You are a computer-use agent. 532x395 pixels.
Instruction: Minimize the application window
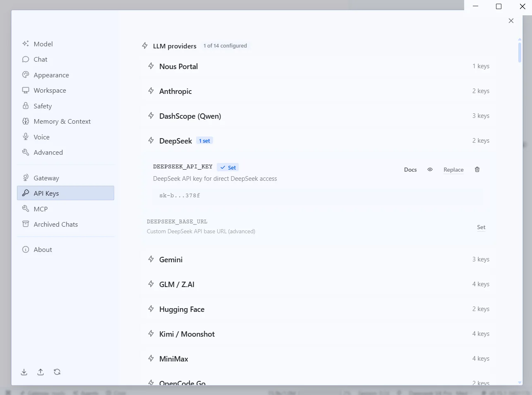click(476, 6)
